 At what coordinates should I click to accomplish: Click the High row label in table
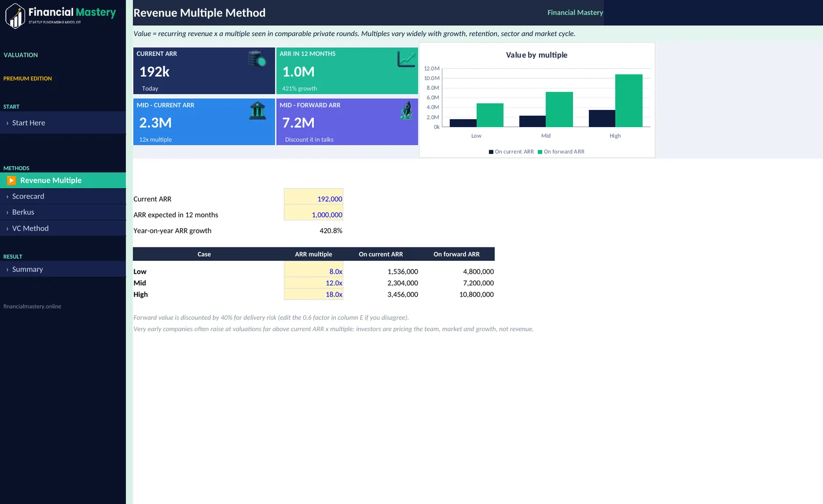click(140, 295)
